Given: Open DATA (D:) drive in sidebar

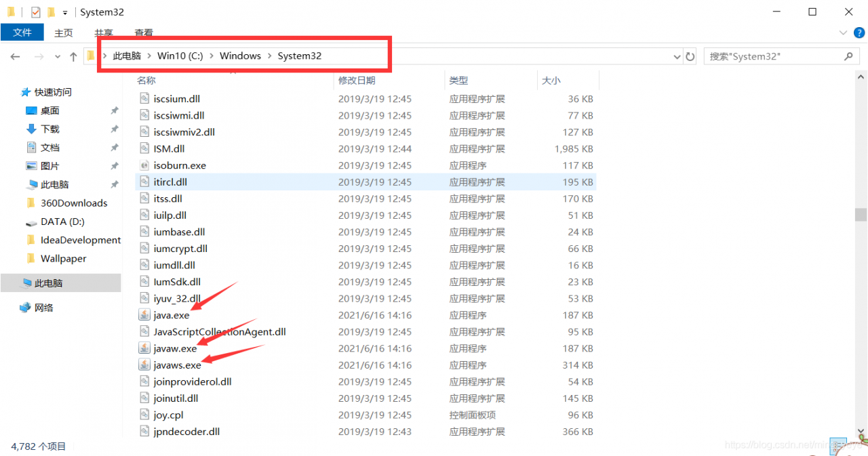Looking at the screenshot, I should [62, 222].
